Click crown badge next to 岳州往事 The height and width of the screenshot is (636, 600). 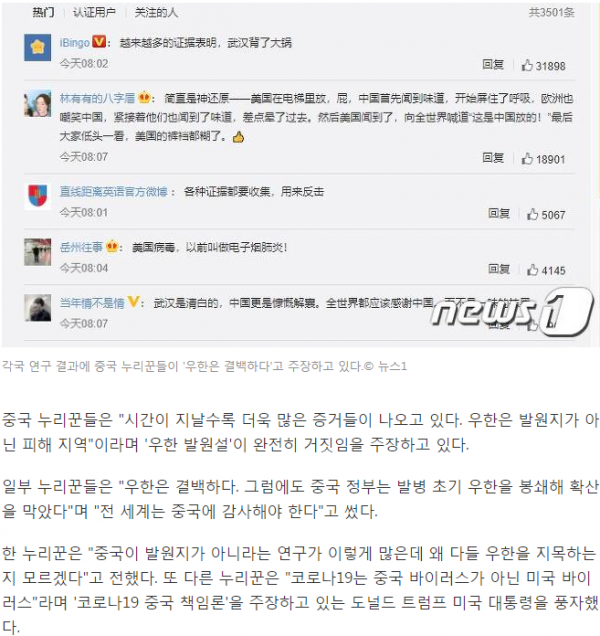[112, 246]
